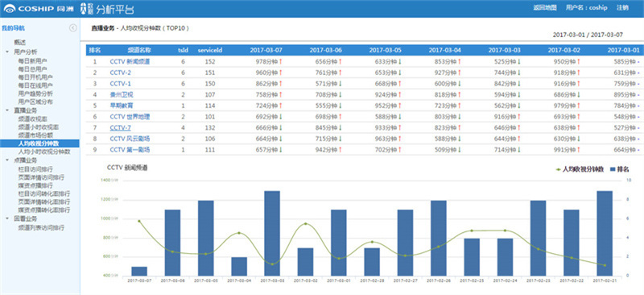This screenshot has height=295, width=644.
Task: Collapse the 直播业务 tree group
Action: click(x=7, y=110)
